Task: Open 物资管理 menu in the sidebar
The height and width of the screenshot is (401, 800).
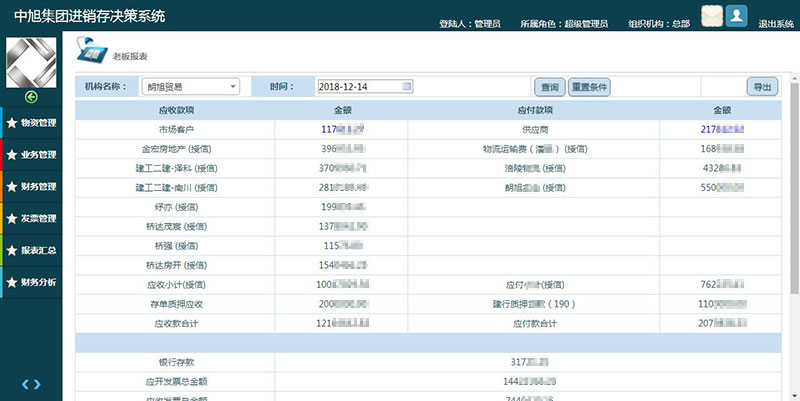Action: coord(31,123)
